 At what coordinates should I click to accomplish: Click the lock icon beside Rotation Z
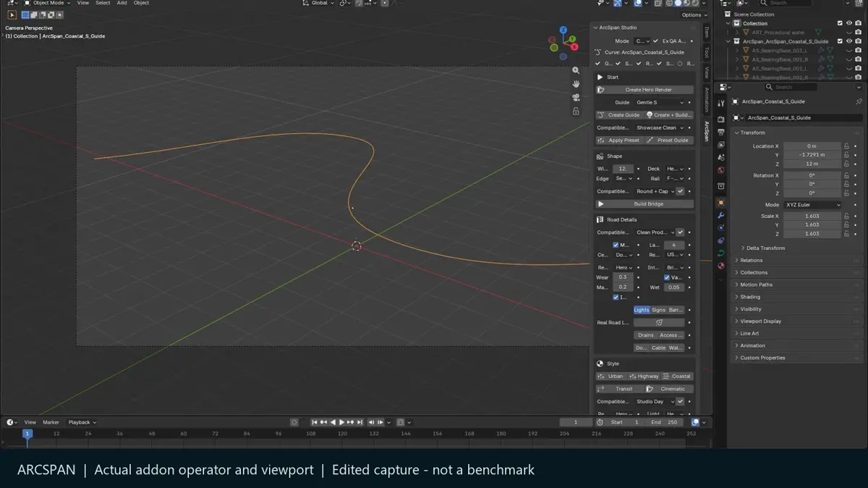tap(846, 193)
